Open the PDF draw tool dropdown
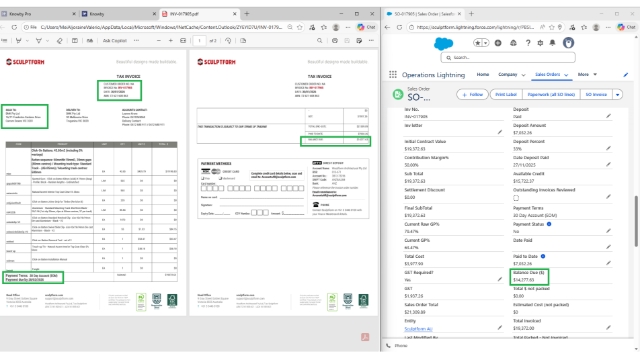This screenshot has width=640, height=360. click(x=48, y=41)
